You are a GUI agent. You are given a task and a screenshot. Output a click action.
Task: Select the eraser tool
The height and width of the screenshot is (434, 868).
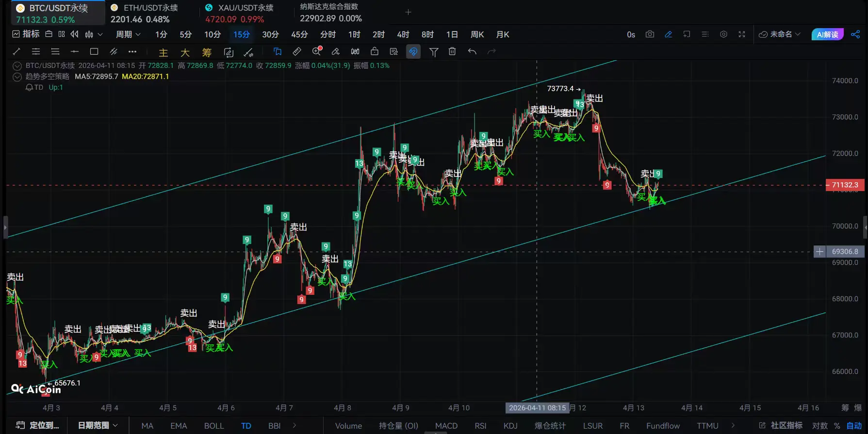(335, 51)
